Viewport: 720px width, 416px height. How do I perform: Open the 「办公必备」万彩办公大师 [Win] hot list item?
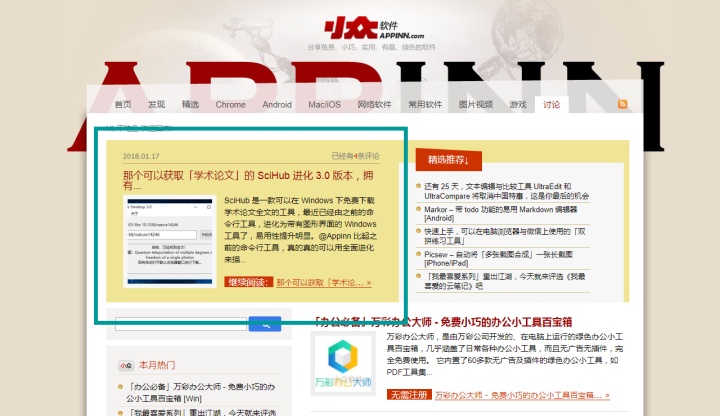[x=201, y=393]
